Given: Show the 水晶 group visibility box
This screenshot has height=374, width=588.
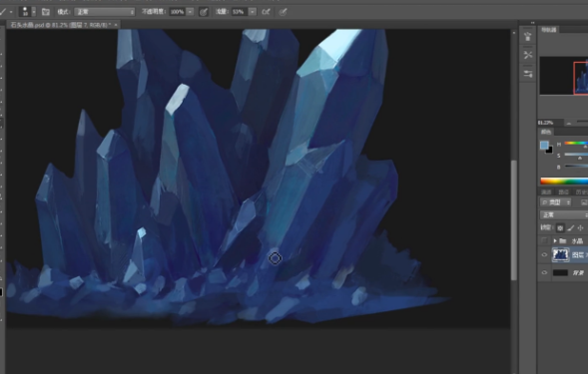Looking at the screenshot, I should [x=544, y=241].
